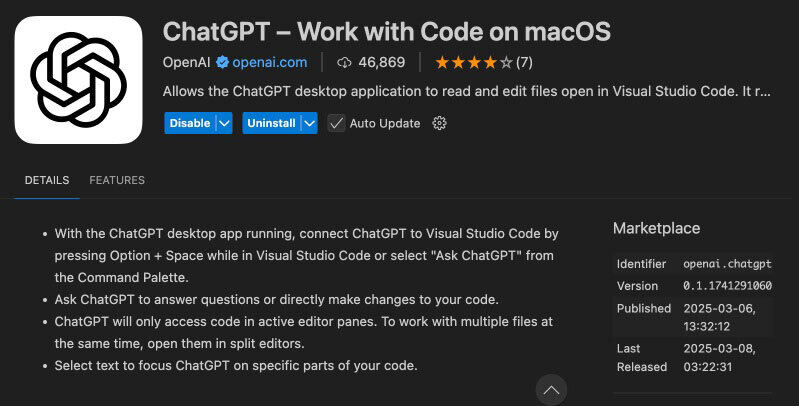Open the extension settings gear icon
This screenshot has width=799, height=406.
tap(439, 123)
